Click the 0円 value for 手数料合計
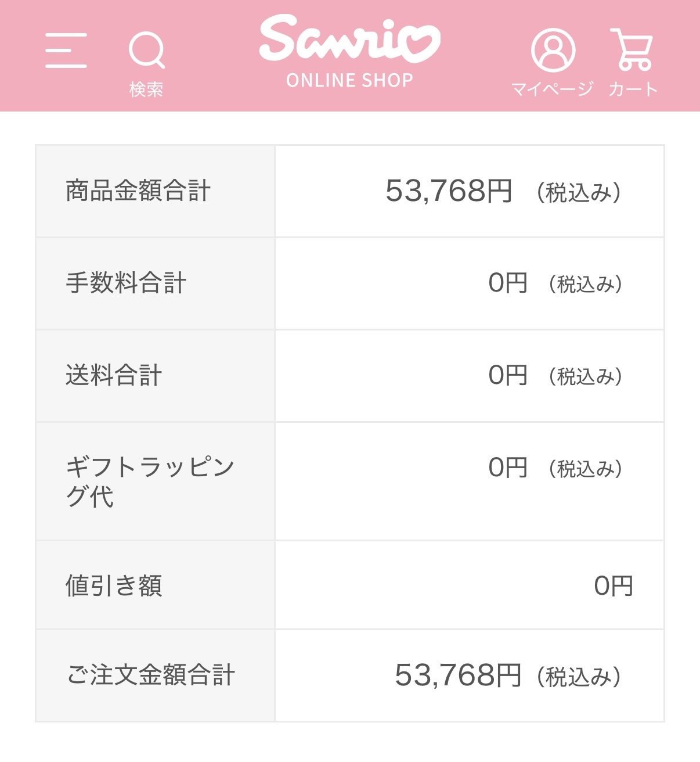The image size is (700, 762). coord(508,283)
